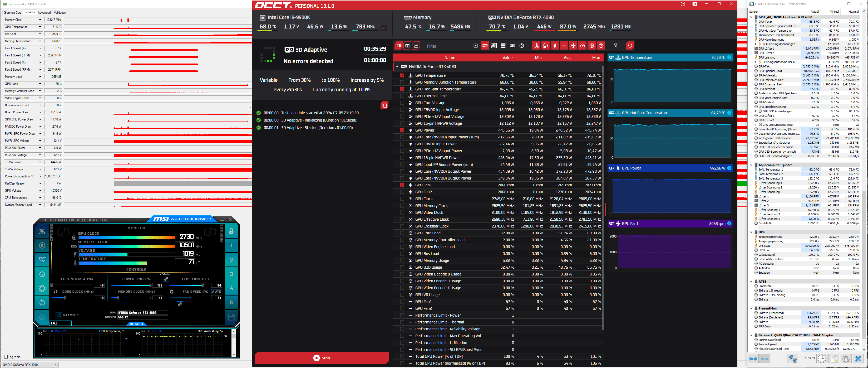Select Afterburner profile slot 3
Viewport: 868px width, 368px height.
(231, 274)
